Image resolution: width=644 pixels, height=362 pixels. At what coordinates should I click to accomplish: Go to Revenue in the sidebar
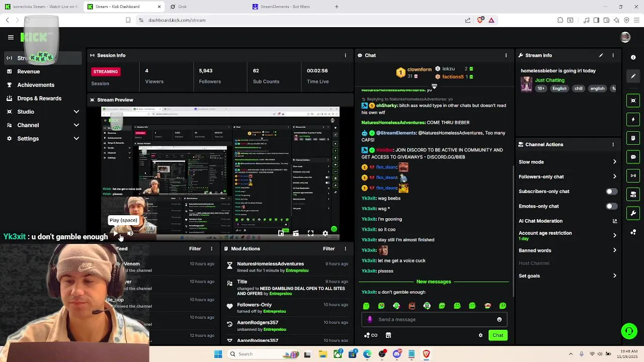click(x=29, y=71)
